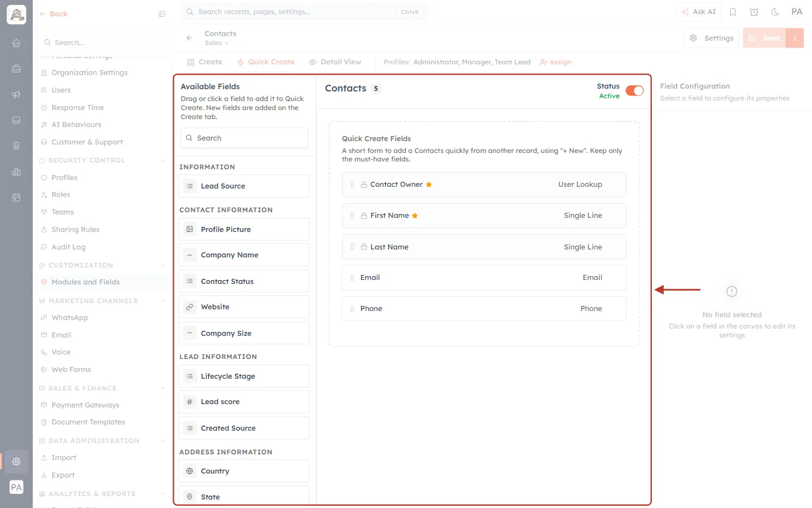Click the calendar icon in left rail

(16, 198)
